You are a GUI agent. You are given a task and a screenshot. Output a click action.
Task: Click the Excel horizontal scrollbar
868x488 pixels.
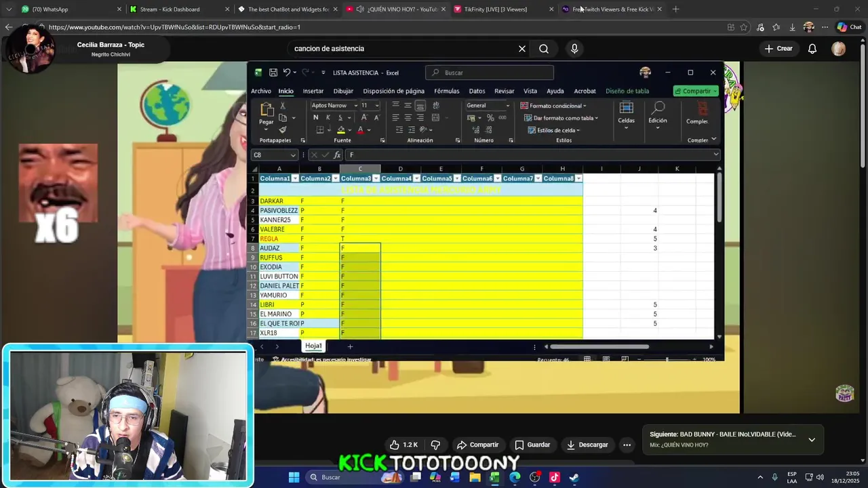[600, 347]
